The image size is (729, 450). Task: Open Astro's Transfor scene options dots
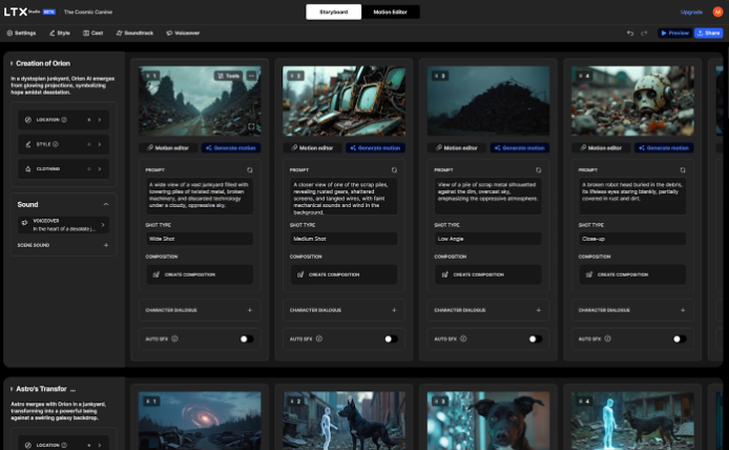[x=73, y=389]
